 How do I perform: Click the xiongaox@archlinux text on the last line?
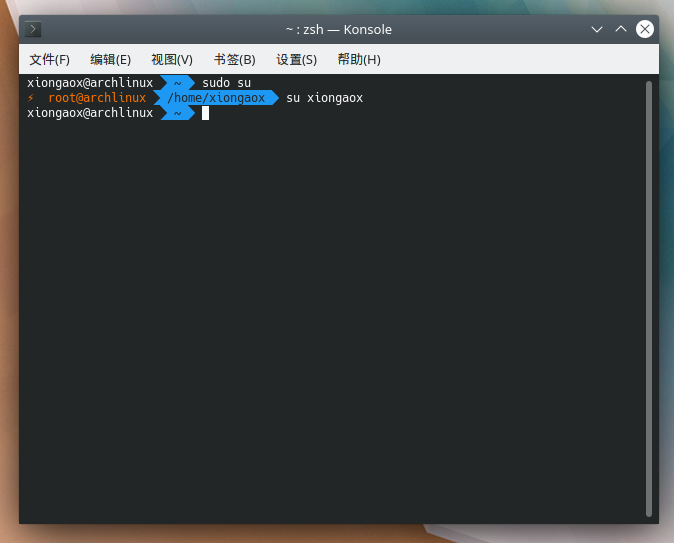[90, 113]
